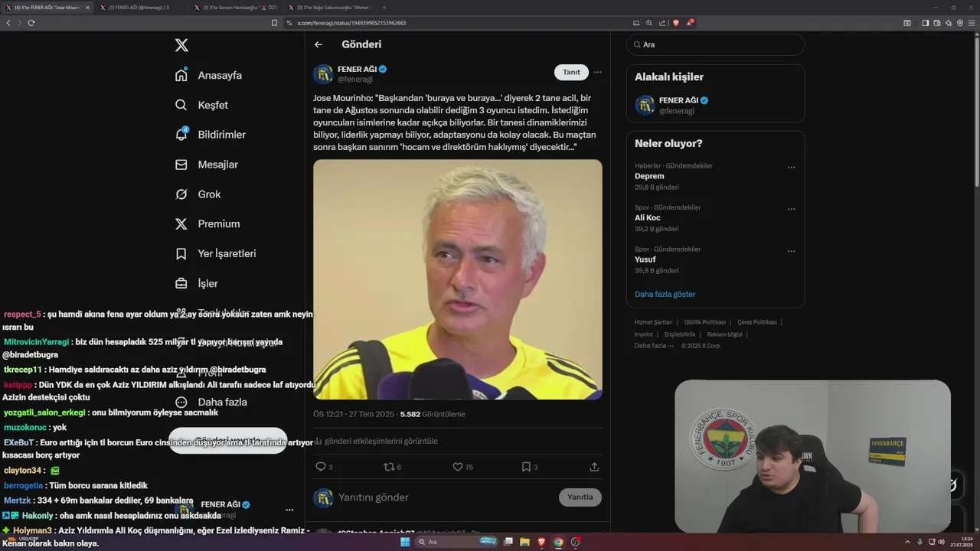Open Mesajlar messages
This screenshot has height=551, width=980.
[x=206, y=165]
